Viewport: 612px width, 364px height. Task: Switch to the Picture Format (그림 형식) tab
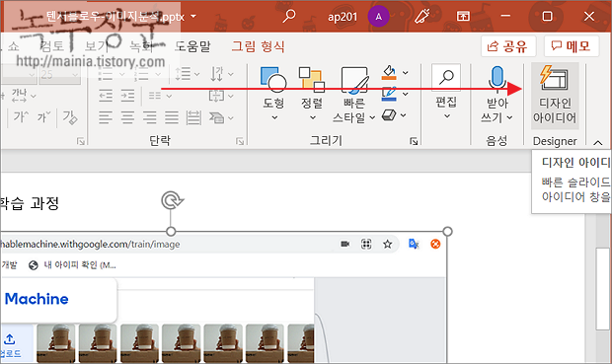(258, 46)
